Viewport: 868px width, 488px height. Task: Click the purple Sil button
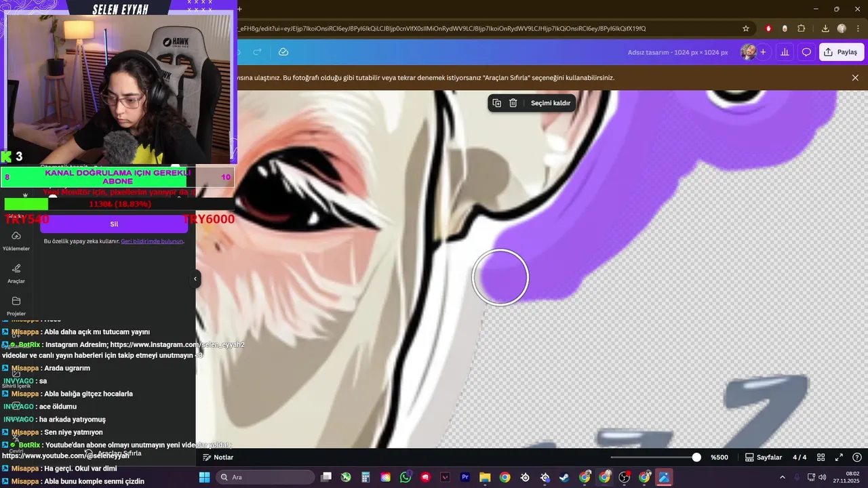(x=114, y=224)
